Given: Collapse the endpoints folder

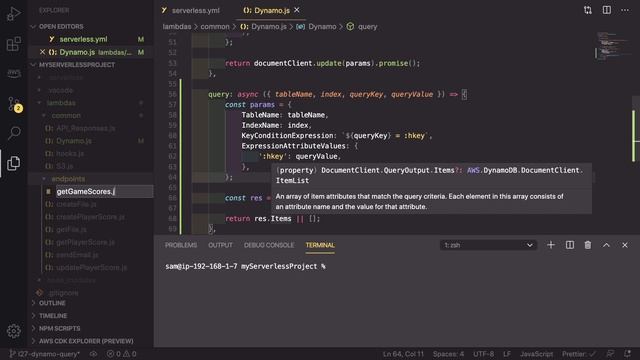Looking at the screenshot, I should (x=68, y=179).
